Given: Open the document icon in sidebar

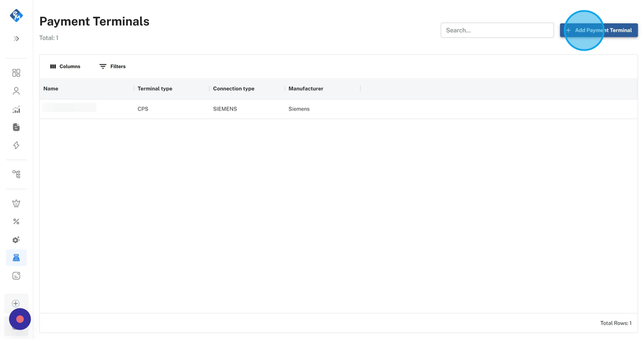Looking at the screenshot, I should pos(16,127).
